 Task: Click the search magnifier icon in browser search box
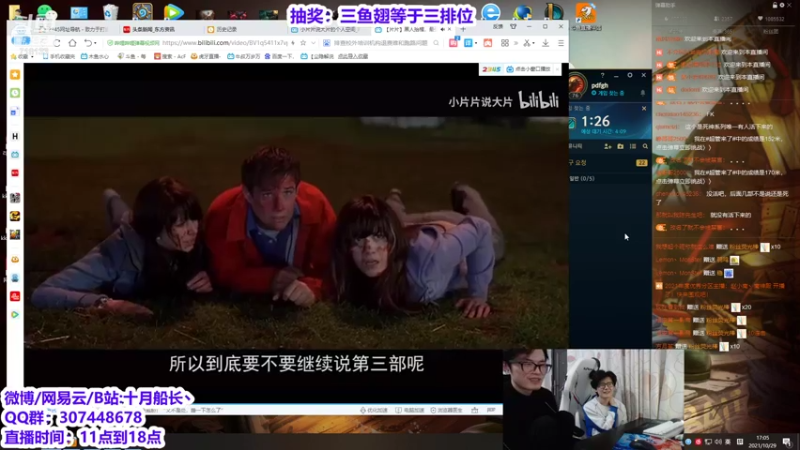[x=436, y=43]
